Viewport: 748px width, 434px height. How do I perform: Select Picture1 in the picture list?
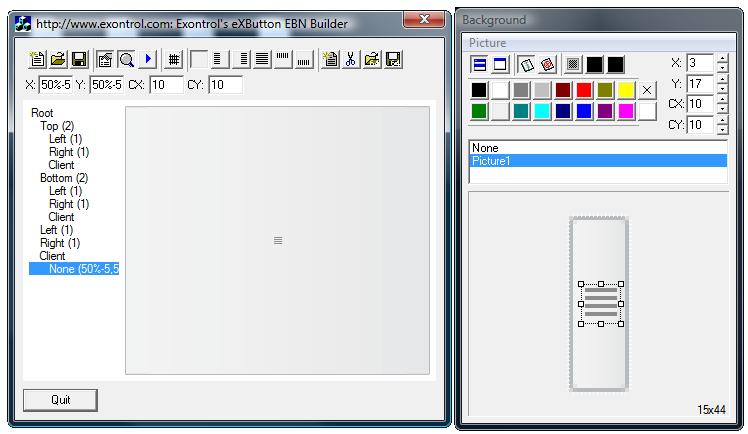(x=490, y=161)
